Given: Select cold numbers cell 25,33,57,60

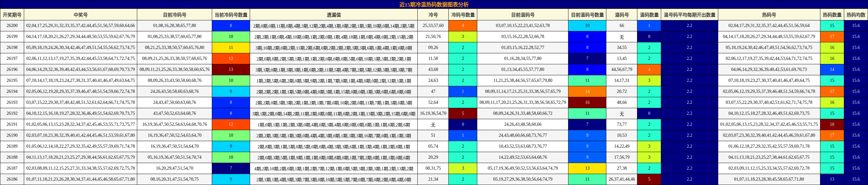Looking at the screenshot, I should pos(433,26).
